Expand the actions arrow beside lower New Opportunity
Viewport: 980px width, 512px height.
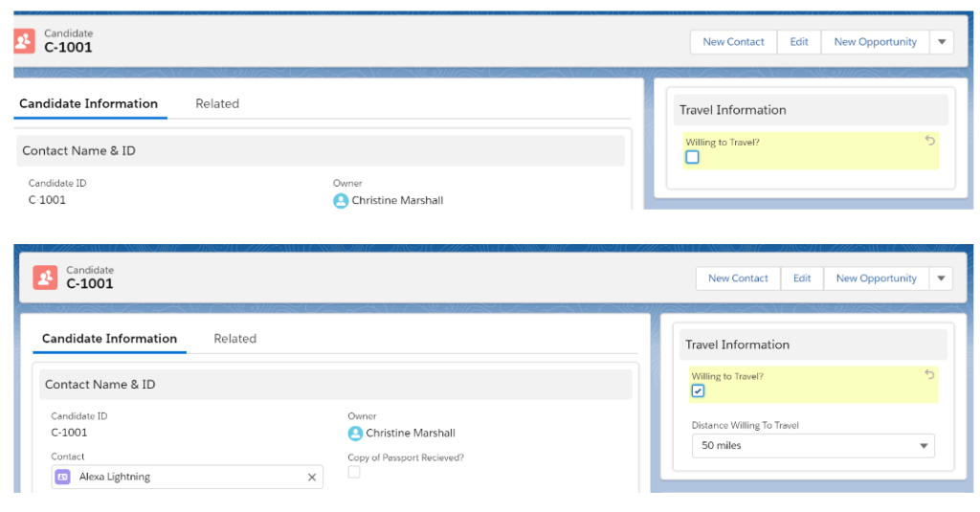(941, 278)
